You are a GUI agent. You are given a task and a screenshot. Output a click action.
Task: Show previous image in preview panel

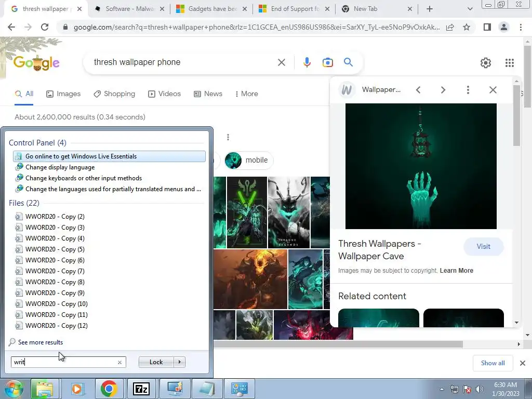tap(418, 90)
